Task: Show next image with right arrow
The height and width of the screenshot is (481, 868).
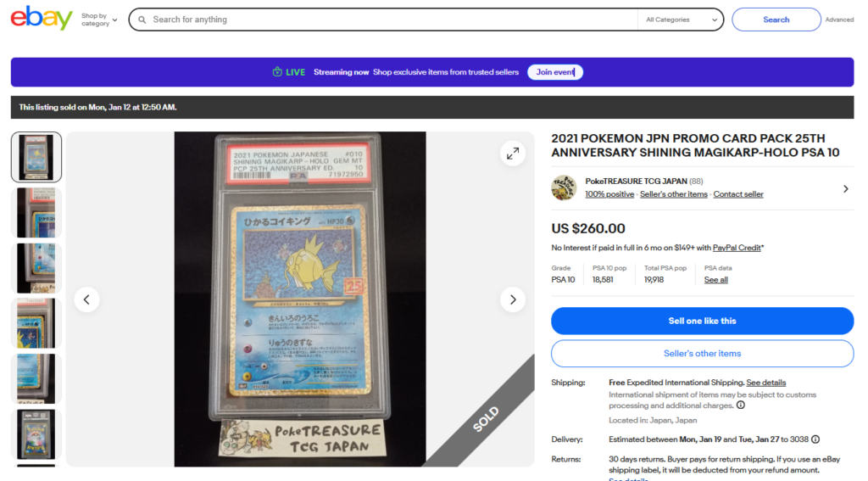Action: (513, 299)
